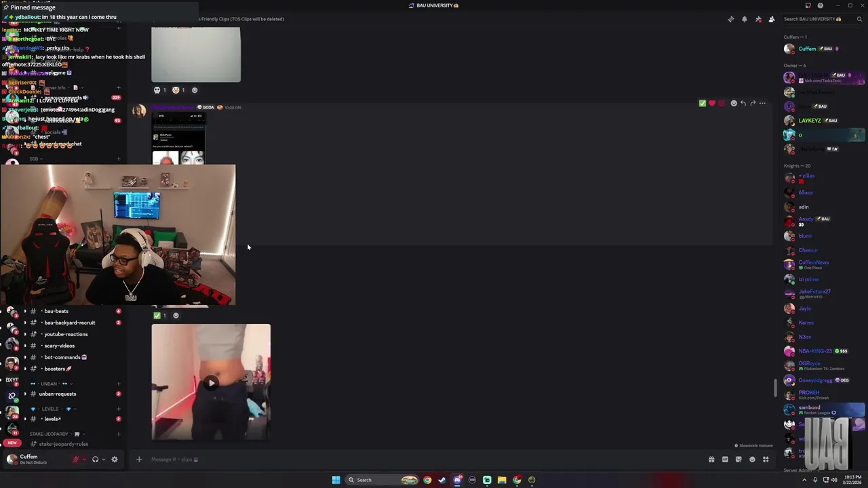This screenshot has height=488, width=868.
Task: Jump to NEW unread mentions badge
Action: point(12,443)
